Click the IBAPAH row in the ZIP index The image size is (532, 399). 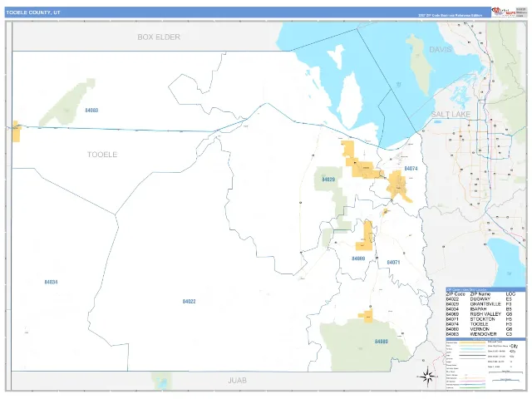pyautogui.click(x=479, y=309)
